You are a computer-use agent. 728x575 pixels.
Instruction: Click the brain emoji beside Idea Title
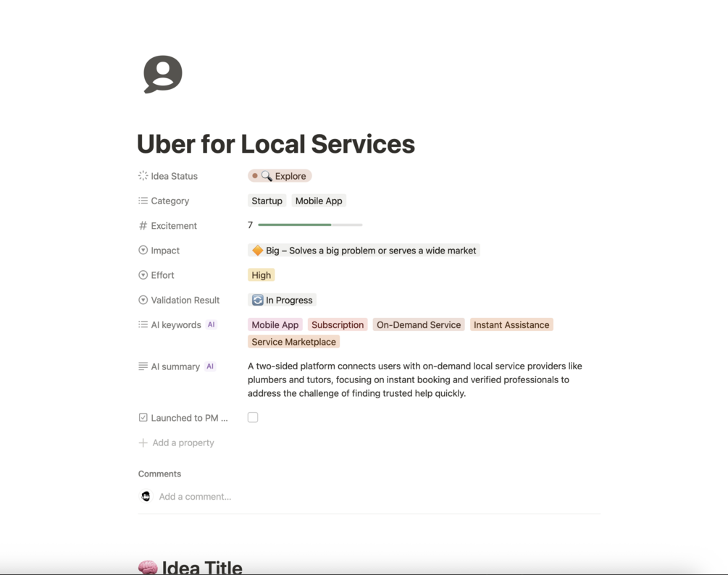pos(148,568)
